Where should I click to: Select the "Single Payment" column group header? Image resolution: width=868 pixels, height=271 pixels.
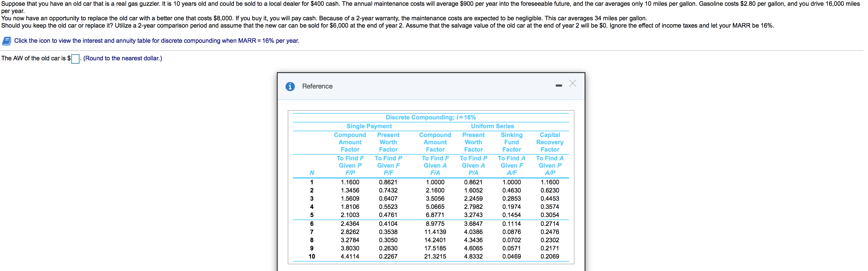coord(369,126)
